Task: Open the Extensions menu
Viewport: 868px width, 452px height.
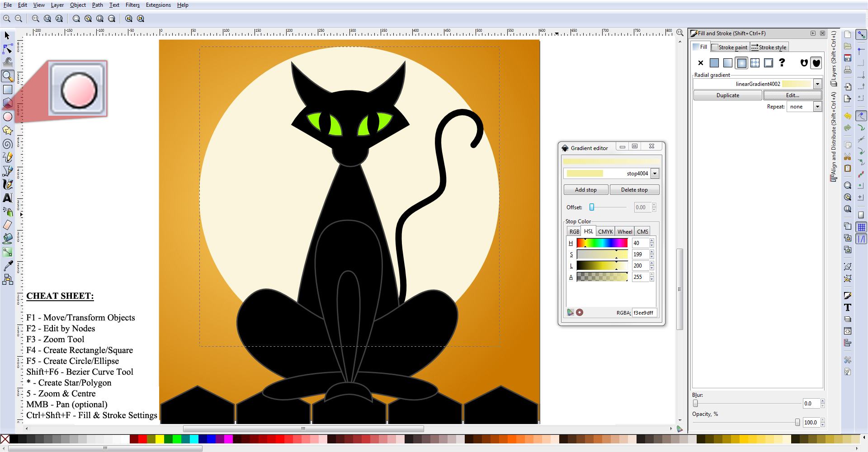Action: point(158,5)
